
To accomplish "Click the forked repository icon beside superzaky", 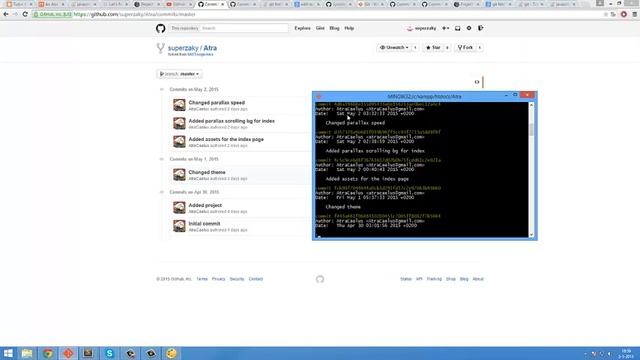I will click(x=160, y=48).
